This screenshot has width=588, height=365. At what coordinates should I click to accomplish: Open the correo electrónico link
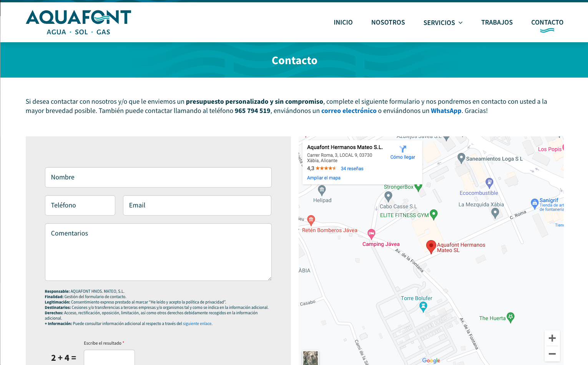(x=349, y=111)
